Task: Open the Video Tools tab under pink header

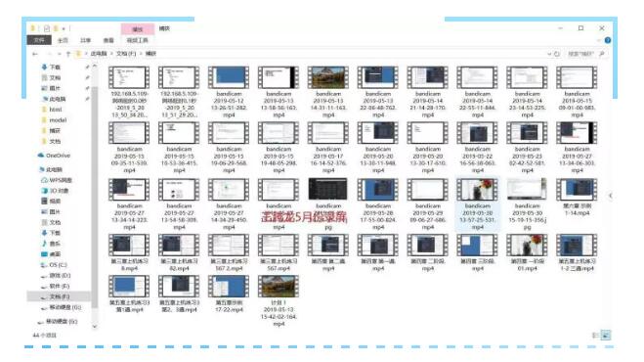Action: (x=137, y=40)
